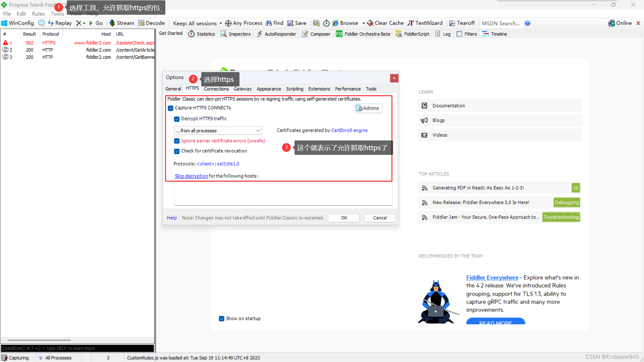Viewport: 644px width, 362px height.
Task: Click the comment balloon icon in toolbar
Action: click(41, 23)
